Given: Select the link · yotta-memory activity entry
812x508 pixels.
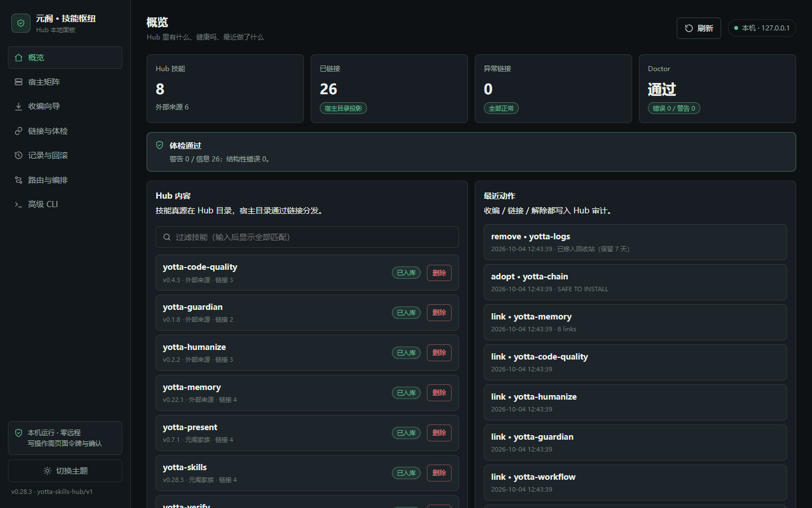Looking at the screenshot, I should pyautogui.click(x=636, y=322).
